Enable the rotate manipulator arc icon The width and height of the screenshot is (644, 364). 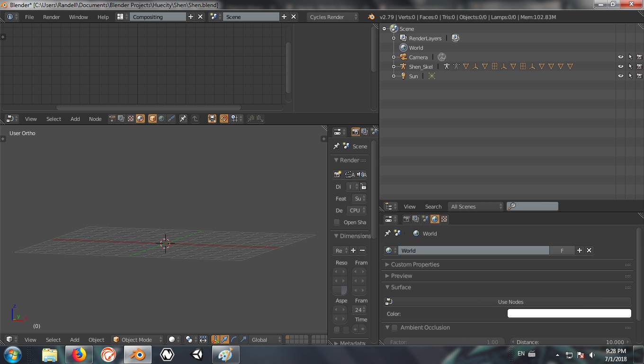[234, 339]
